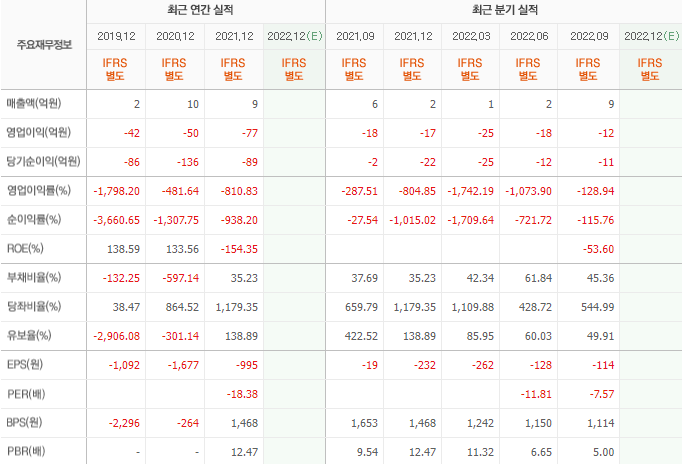Click 순이익률 value -938.20

point(239,221)
